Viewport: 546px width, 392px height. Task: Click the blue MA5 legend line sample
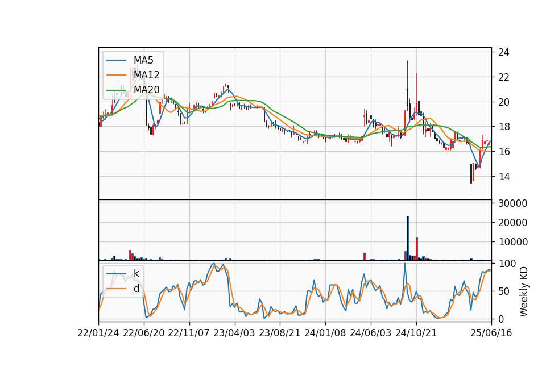coord(116,60)
